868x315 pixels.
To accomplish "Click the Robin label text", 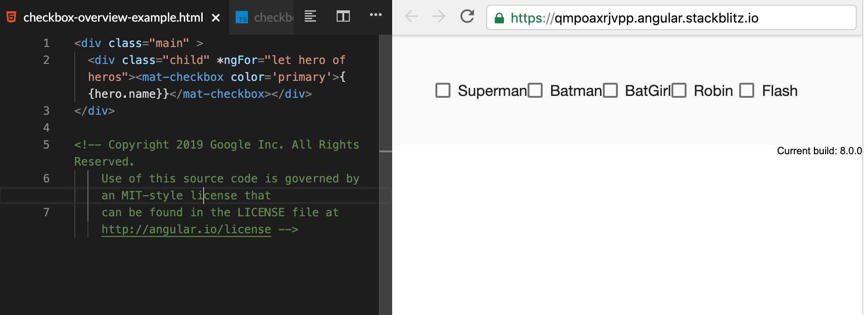I will [x=713, y=91].
